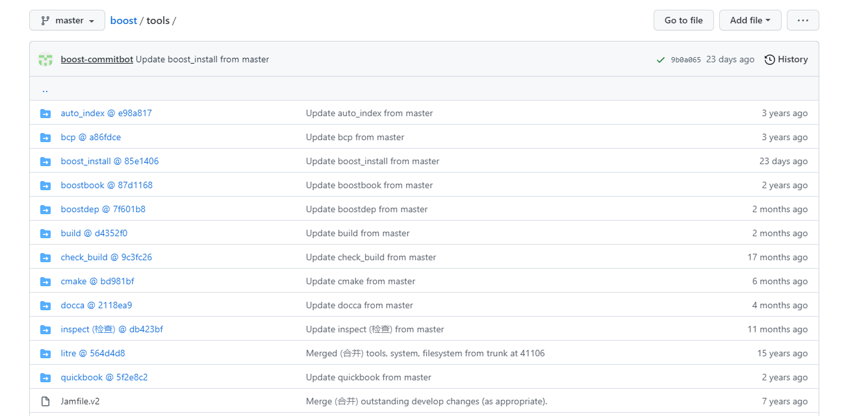Navigate to boost root in breadcrumb
Image resolution: width=868 pixels, height=416 pixels.
click(123, 21)
